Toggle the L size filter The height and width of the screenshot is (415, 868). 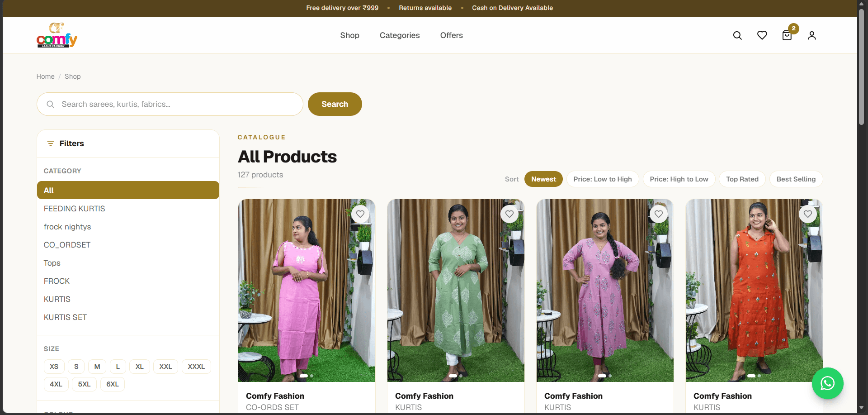point(118,367)
